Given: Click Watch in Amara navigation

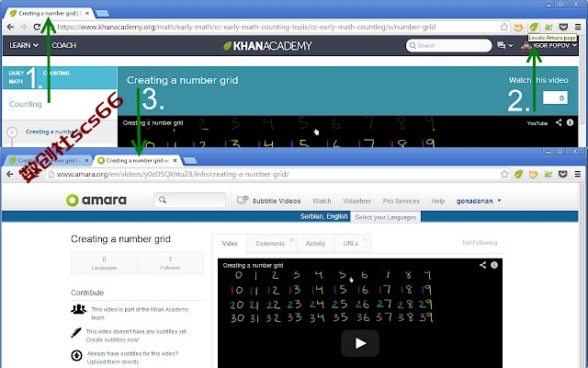Looking at the screenshot, I should pyautogui.click(x=322, y=201).
